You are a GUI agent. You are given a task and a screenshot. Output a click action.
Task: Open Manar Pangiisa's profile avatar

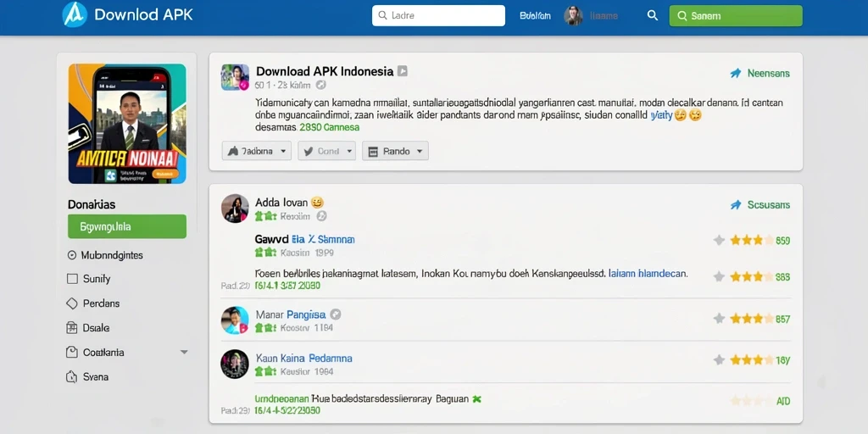click(235, 320)
